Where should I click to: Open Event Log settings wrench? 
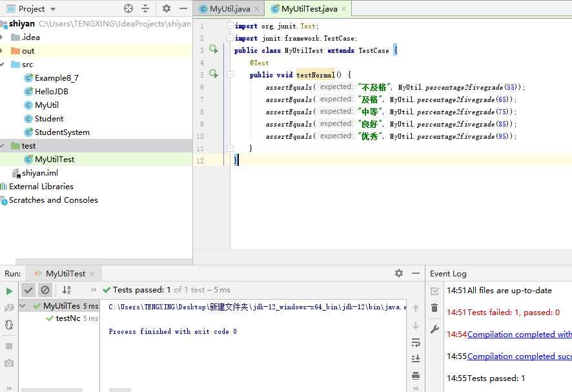434,329
